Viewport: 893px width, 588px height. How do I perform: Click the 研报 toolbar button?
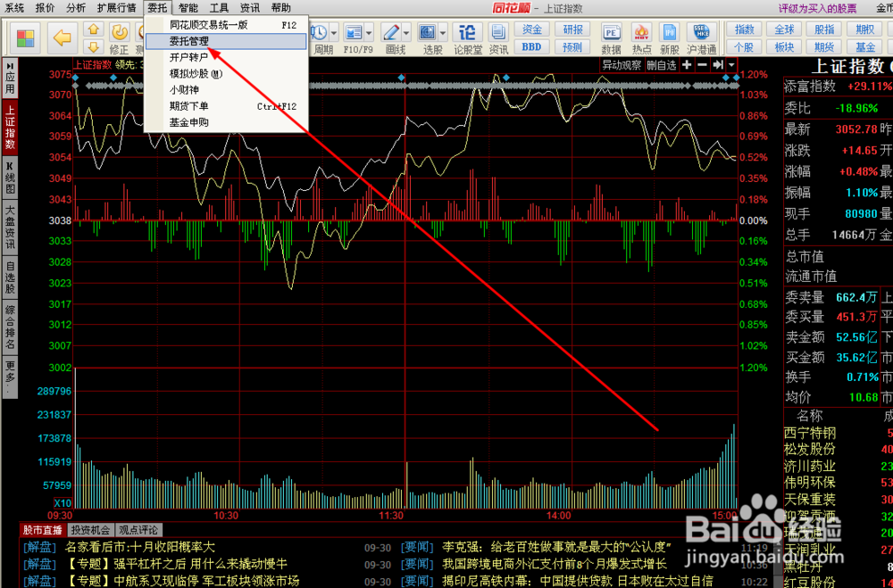point(572,29)
